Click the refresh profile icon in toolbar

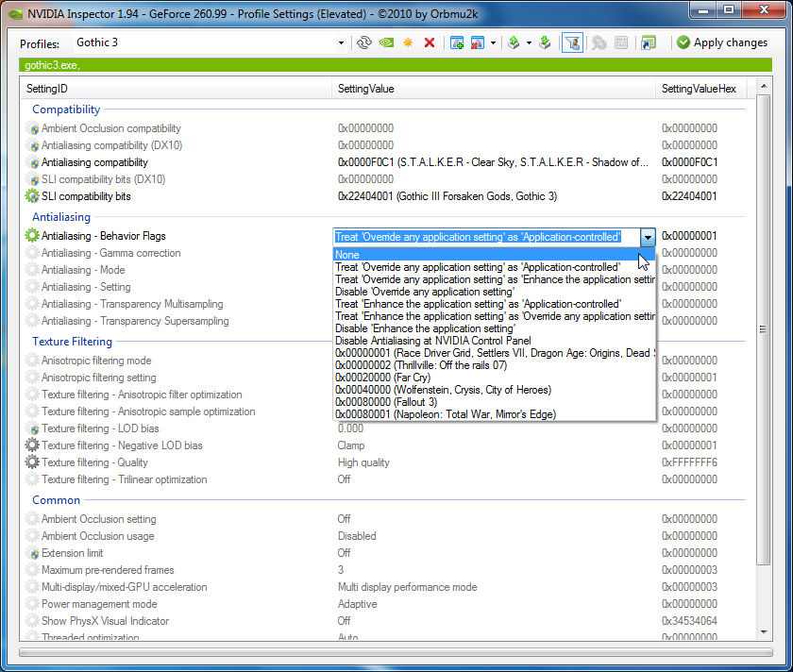pyautogui.click(x=363, y=42)
